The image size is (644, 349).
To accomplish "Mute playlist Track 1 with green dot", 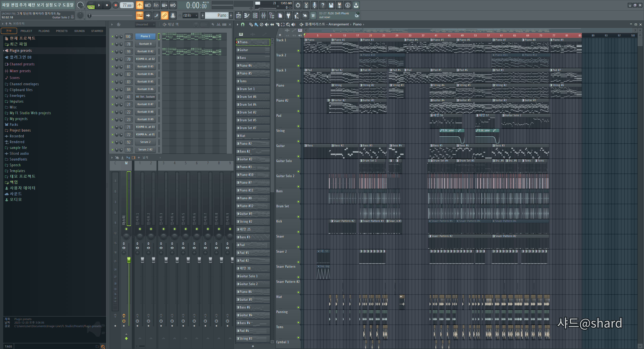I will tap(298, 51).
